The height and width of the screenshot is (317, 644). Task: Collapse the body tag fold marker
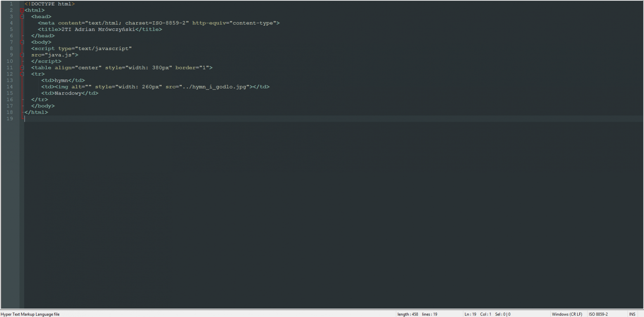point(22,42)
